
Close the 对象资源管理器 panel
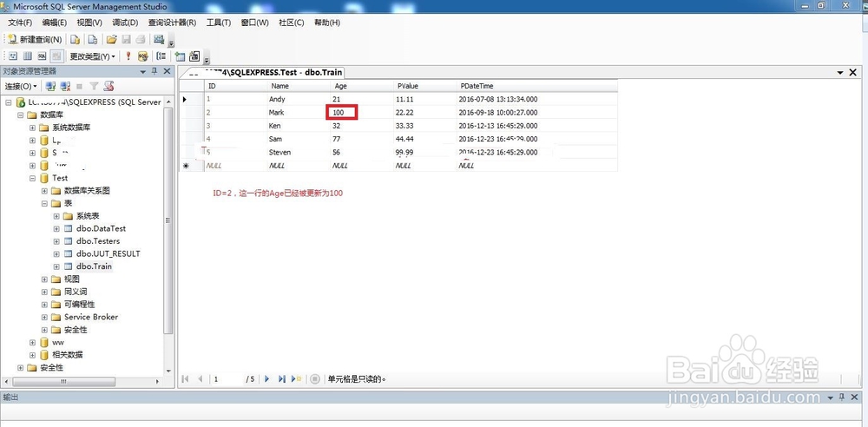tap(167, 71)
